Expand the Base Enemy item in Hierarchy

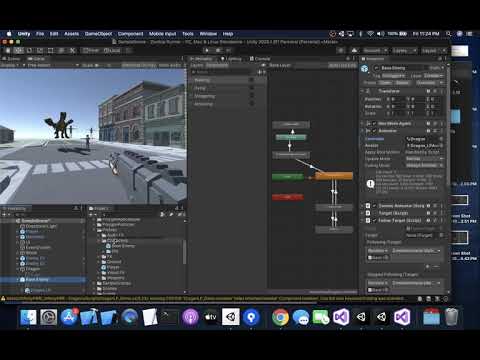[x=17, y=279]
